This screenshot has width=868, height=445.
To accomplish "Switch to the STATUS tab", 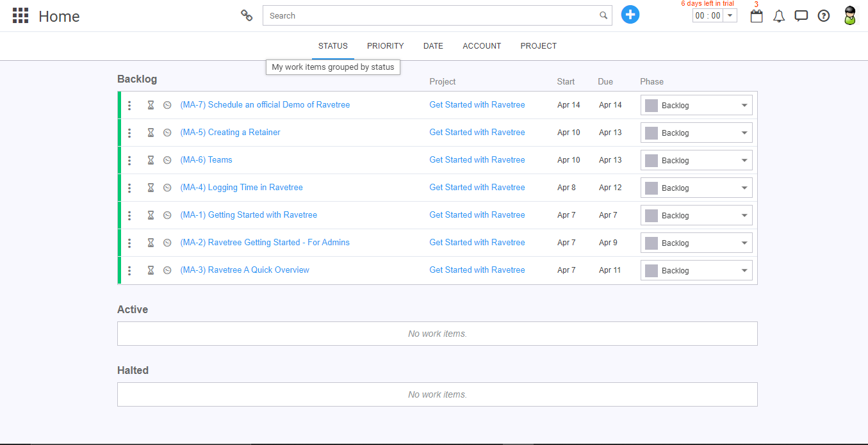I will 333,46.
